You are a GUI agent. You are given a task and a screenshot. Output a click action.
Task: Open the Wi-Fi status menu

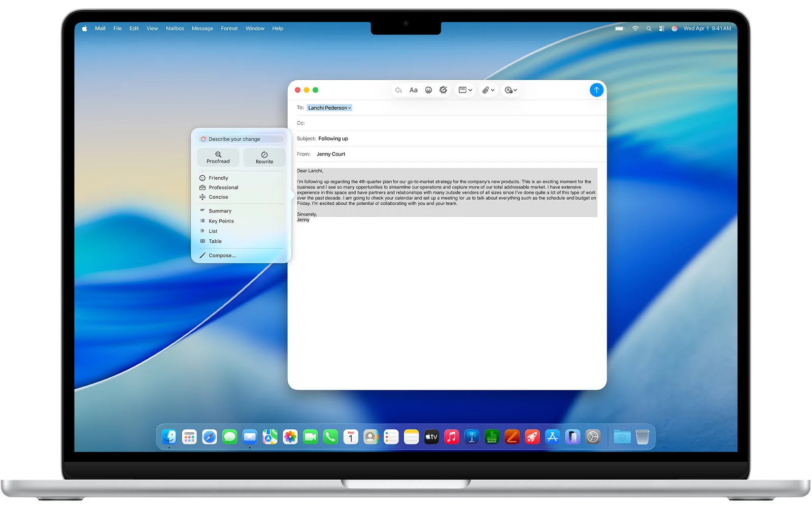click(635, 28)
